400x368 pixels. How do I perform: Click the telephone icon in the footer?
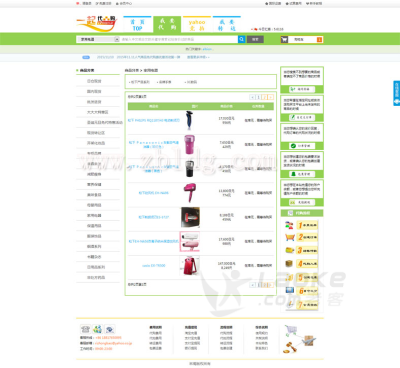[x=85, y=329]
